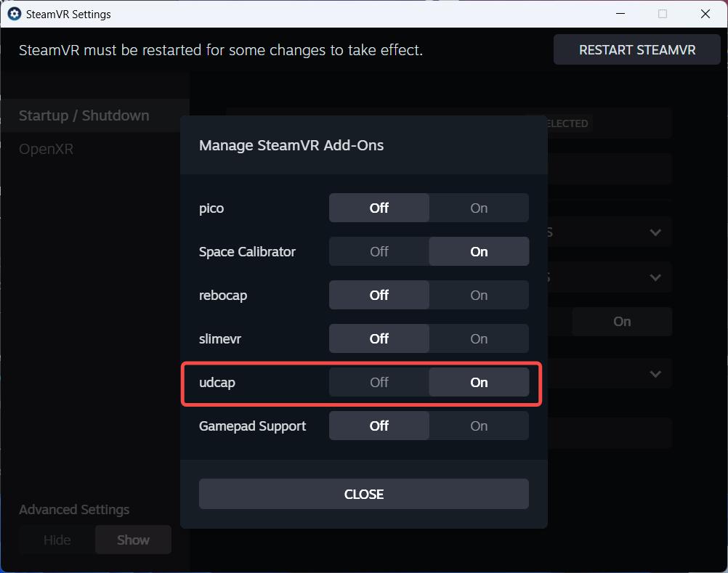Click the Manage SteamVR Add-Ons title
This screenshot has width=728, height=573.
[291, 145]
